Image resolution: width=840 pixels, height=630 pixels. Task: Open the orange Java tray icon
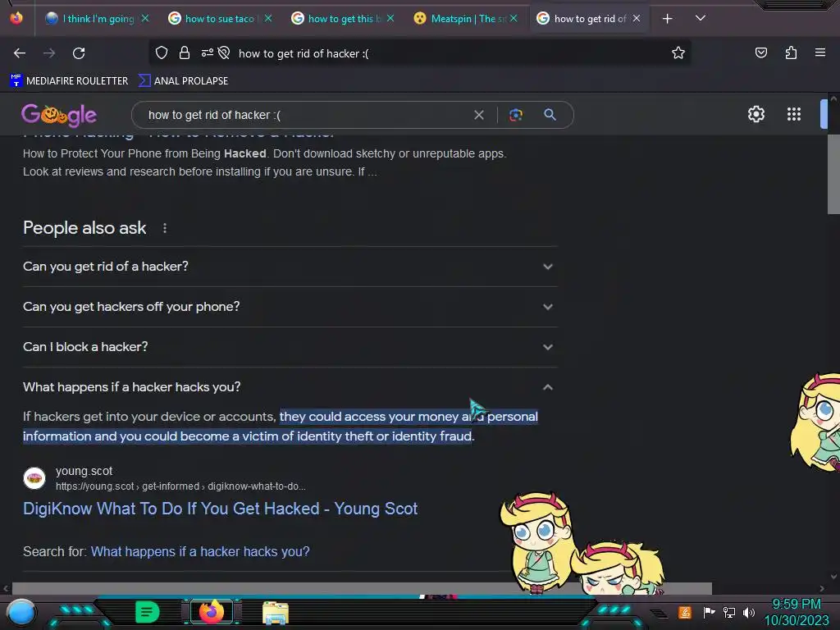tap(685, 612)
